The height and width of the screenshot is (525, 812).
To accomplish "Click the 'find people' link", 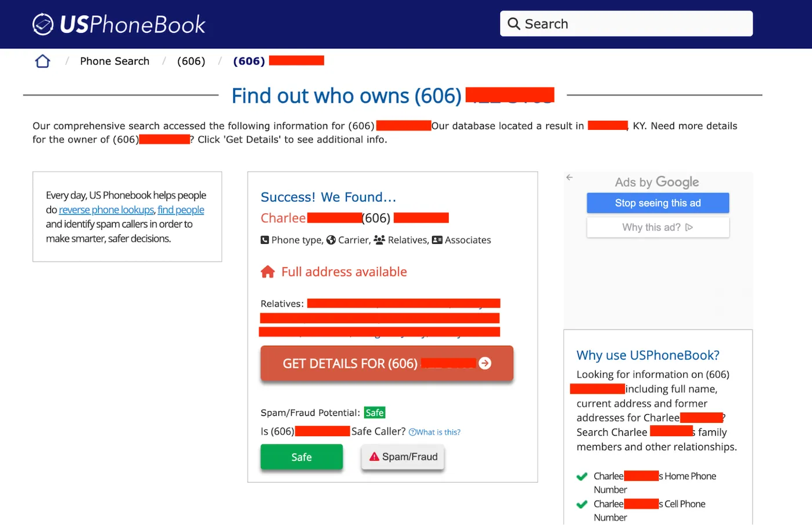I will 180,209.
